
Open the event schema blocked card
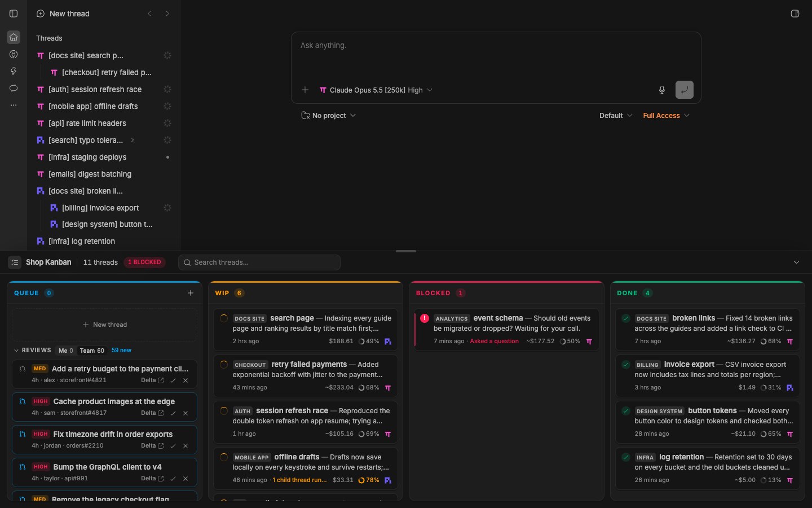pyautogui.click(x=506, y=330)
